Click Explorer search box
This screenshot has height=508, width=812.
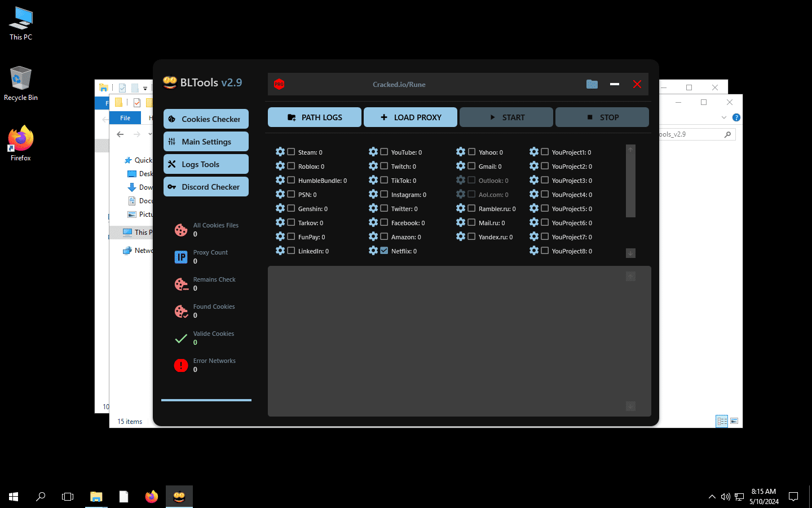[698, 134]
